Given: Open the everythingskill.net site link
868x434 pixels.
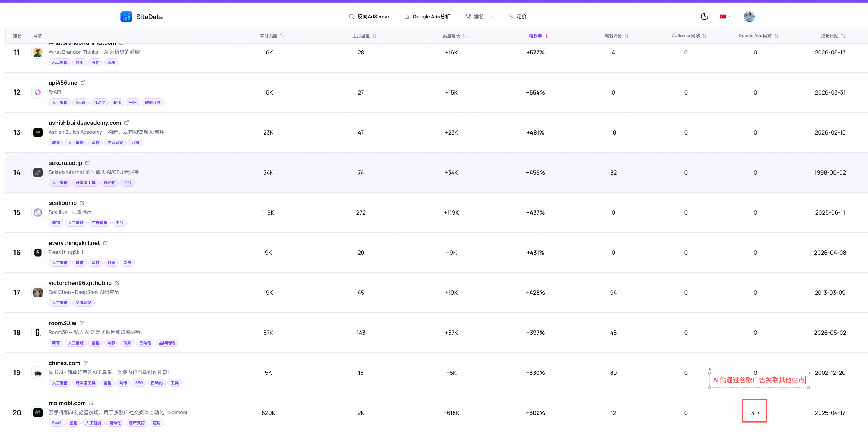Looking at the screenshot, I should click(x=74, y=243).
